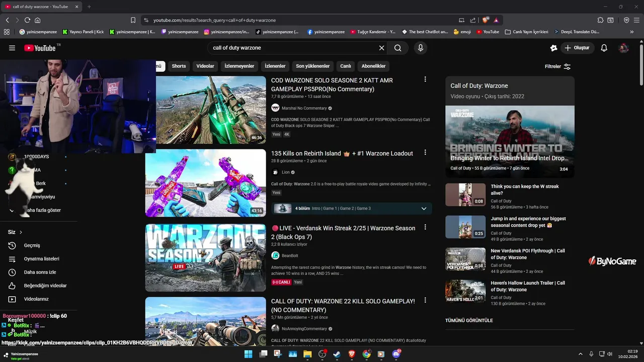Screen dimensions: 644x362
Task: Open the browser extensions puzzle icon
Action: click(600, 20)
